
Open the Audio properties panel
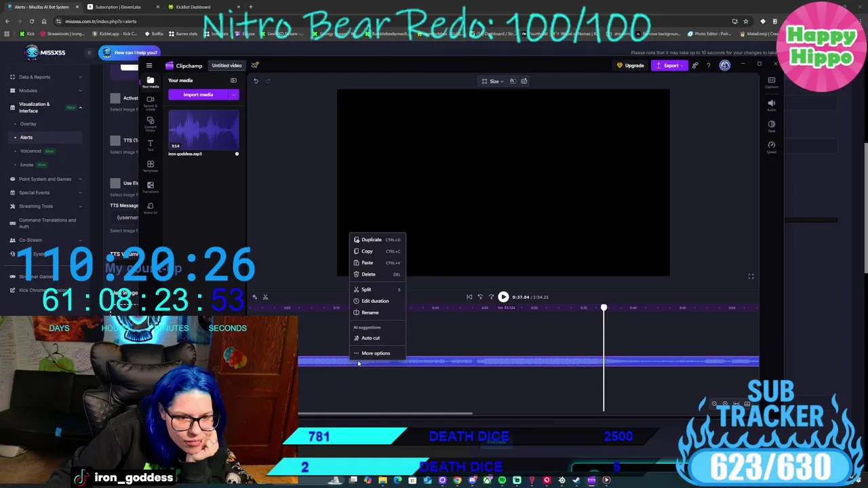point(772,105)
